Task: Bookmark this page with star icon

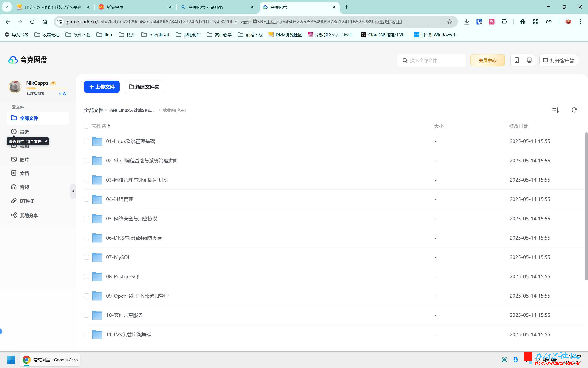Action: click(x=449, y=22)
